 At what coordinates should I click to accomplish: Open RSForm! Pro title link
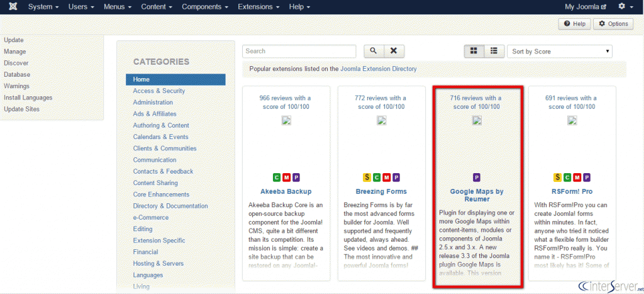(x=572, y=191)
